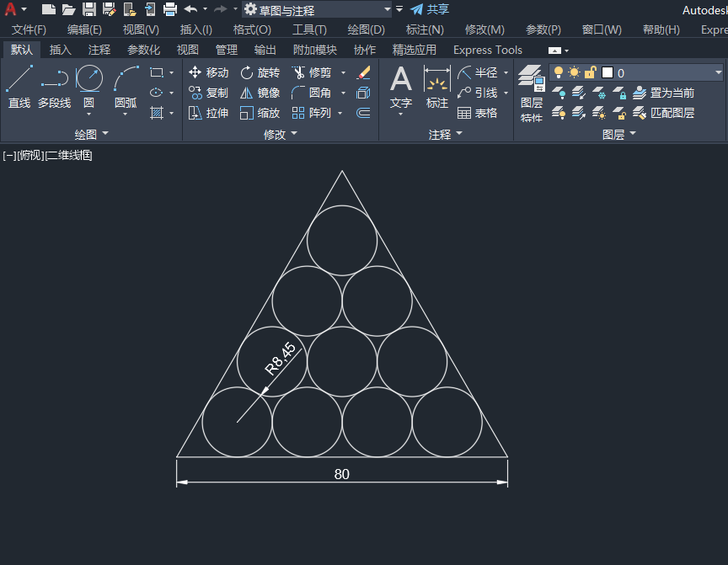Click the Explode icon in Modify panel
728x565 pixels.
click(x=363, y=93)
